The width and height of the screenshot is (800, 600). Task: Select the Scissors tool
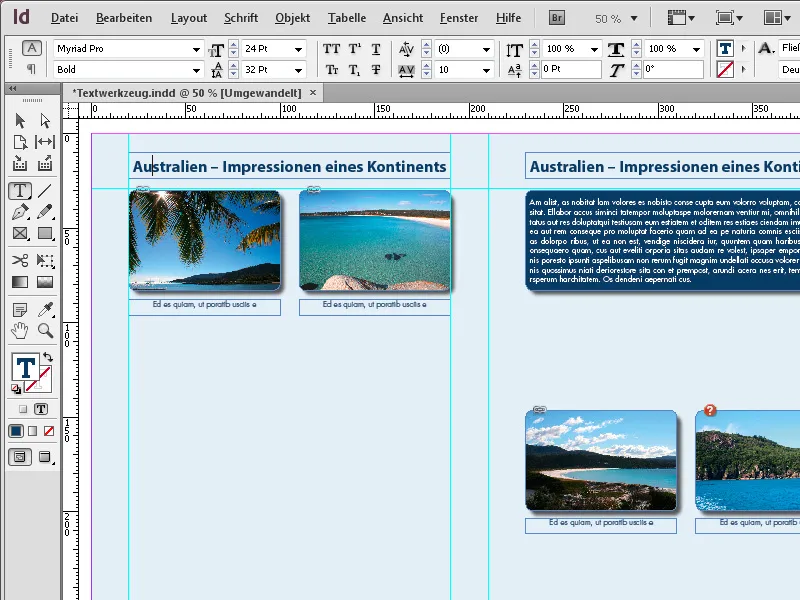pos(20,261)
